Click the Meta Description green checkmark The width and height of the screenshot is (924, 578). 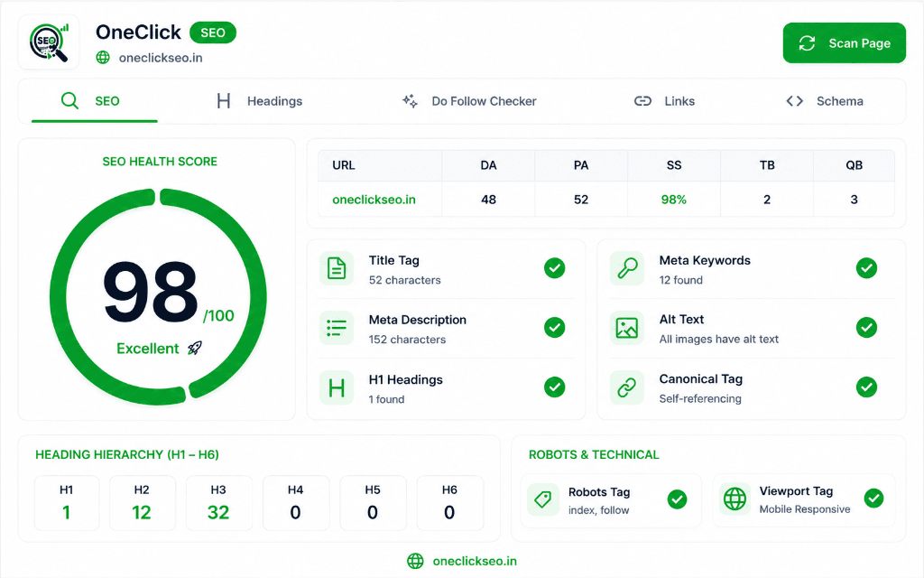(555, 327)
